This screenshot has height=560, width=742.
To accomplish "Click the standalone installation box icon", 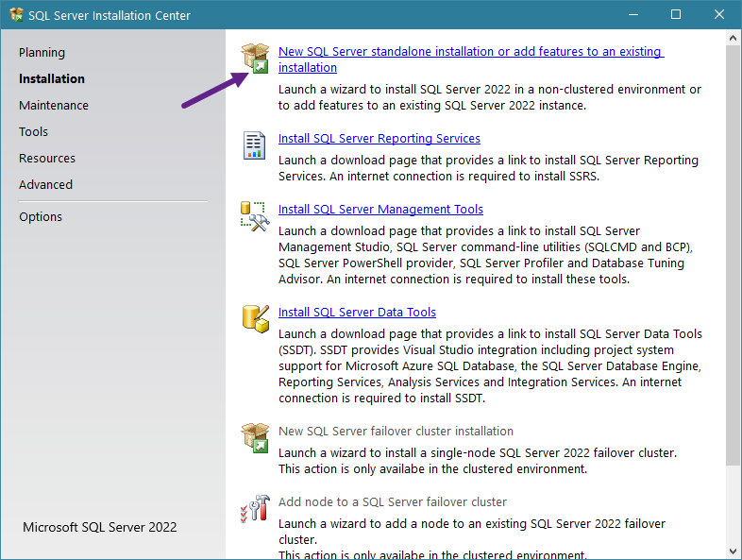I will pos(255,59).
